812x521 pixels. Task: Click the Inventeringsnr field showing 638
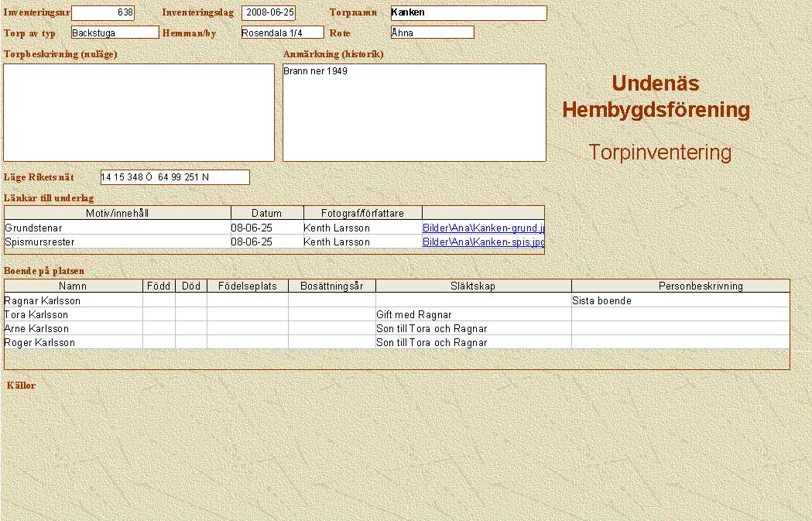click(x=102, y=13)
